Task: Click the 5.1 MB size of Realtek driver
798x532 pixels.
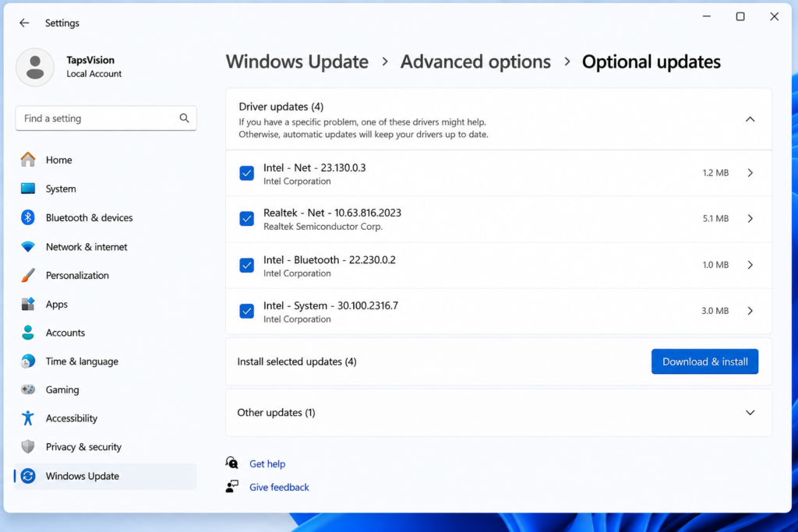Action: (x=715, y=219)
